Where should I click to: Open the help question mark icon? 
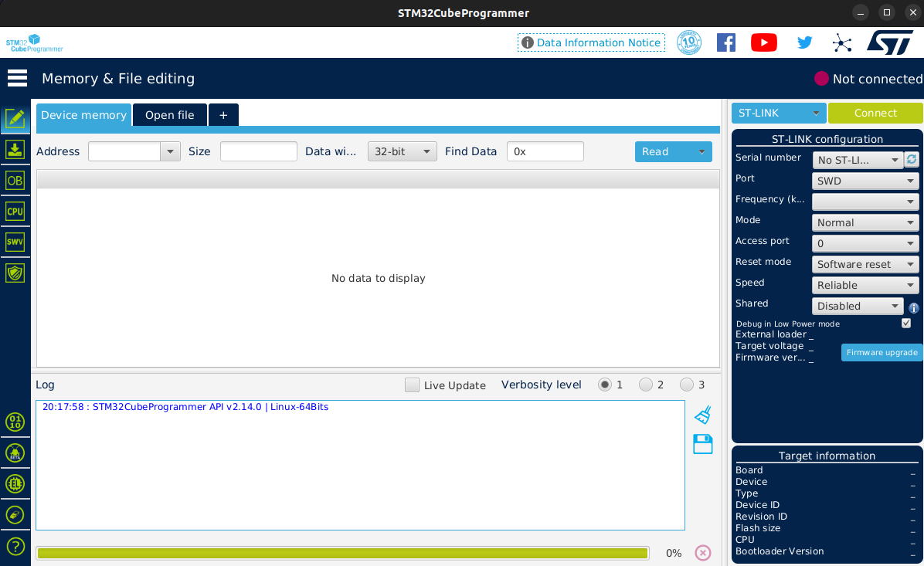15,547
